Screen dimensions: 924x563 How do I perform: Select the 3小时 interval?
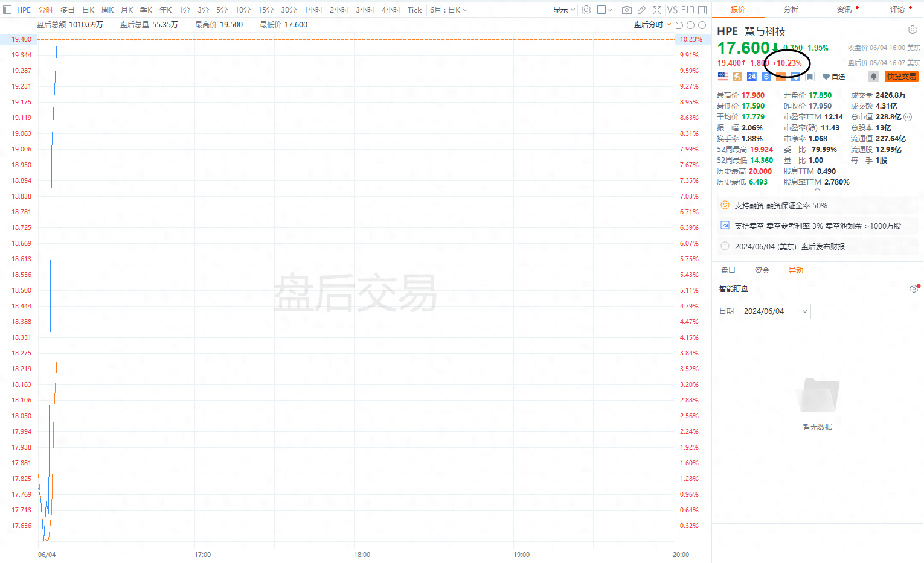[365, 10]
